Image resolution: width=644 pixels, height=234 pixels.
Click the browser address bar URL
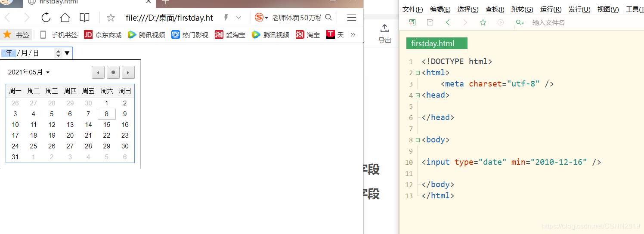coord(169,18)
